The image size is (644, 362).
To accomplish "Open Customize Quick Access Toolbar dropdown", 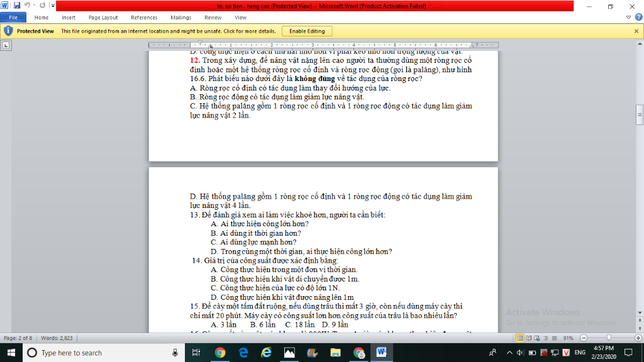I will click(x=53, y=6).
